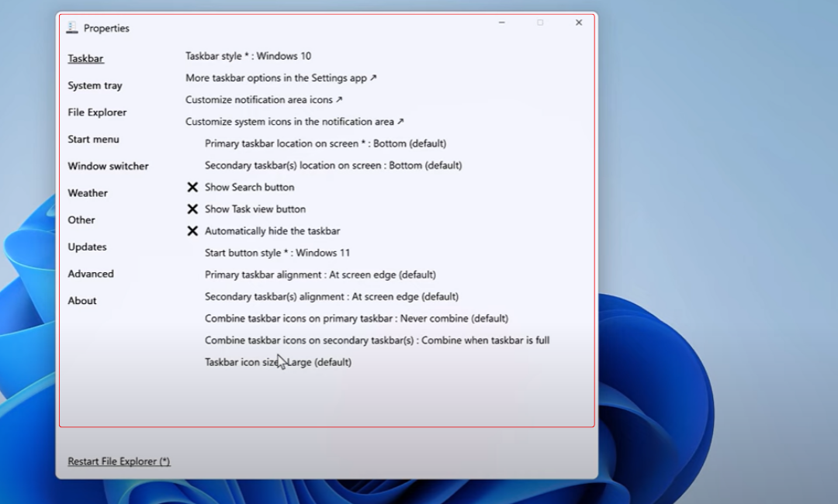Change Start button style Windows 11 option
Viewport: 838px width, 504px height.
(277, 253)
